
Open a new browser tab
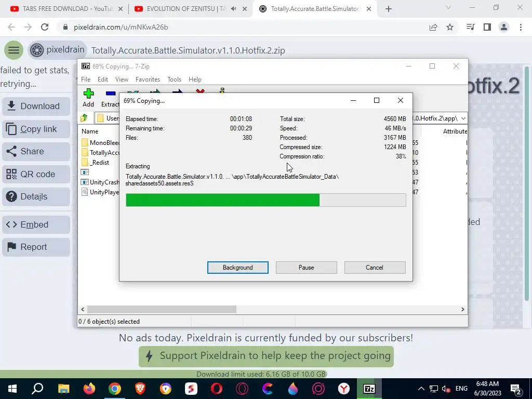389,9
